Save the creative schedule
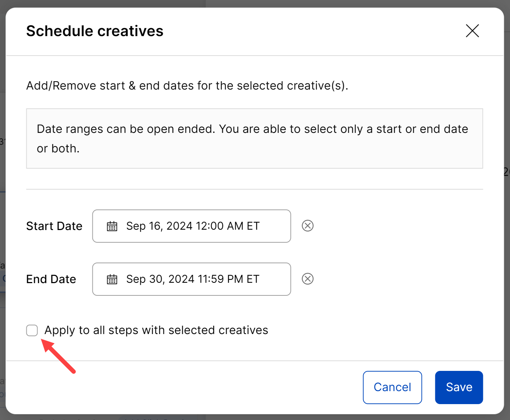The image size is (510, 420). pos(459,387)
